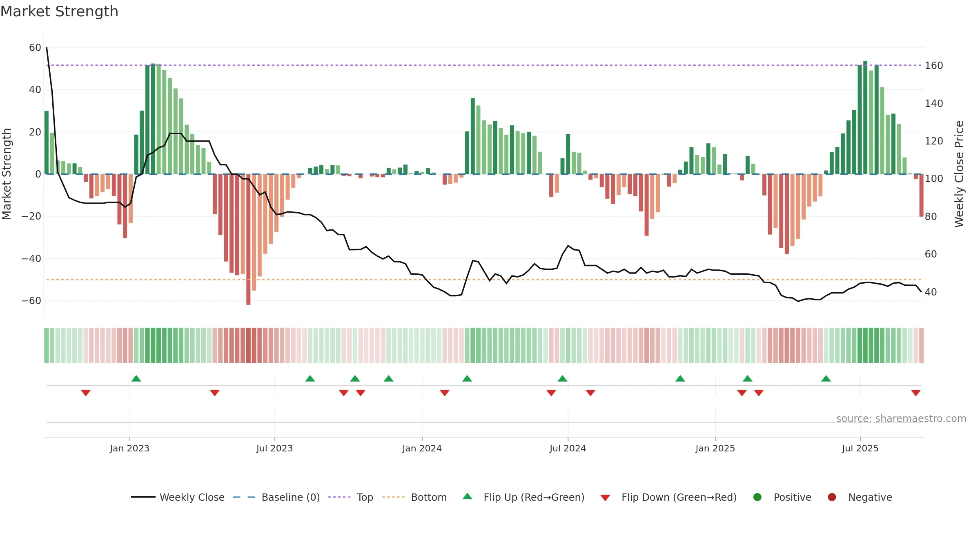Click the red flip-down marker between Jan 2023 and Jul 2023

(x=215, y=393)
